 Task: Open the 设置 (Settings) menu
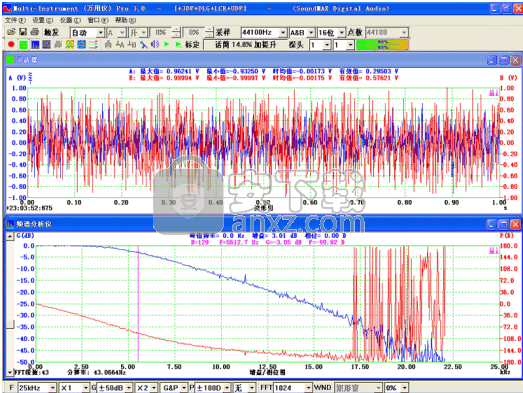pyautogui.click(x=42, y=20)
